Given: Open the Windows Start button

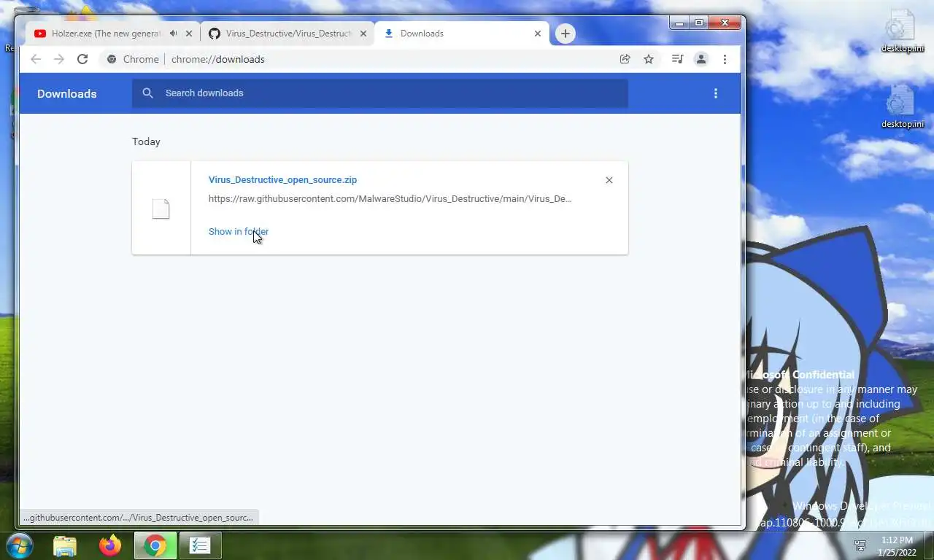Looking at the screenshot, I should 20,545.
